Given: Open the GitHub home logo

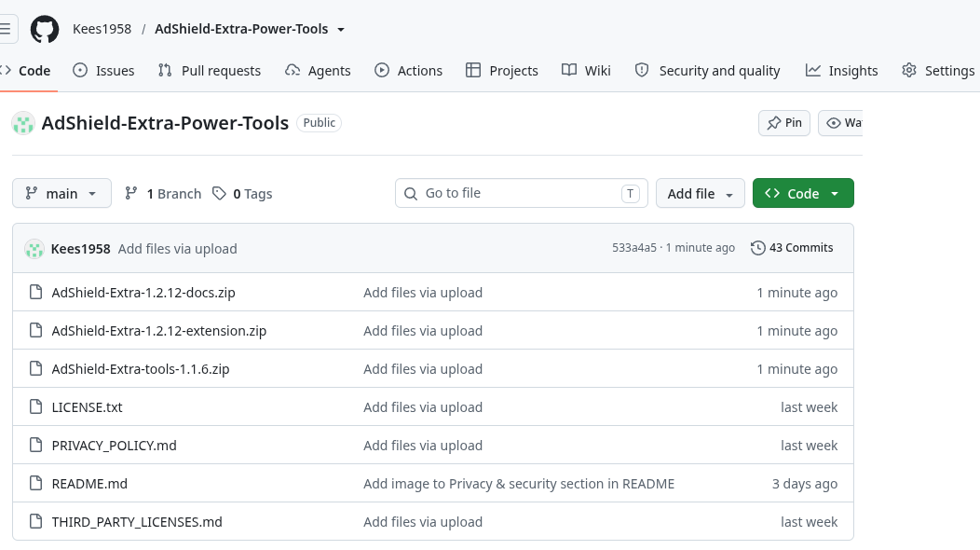Looking at the screenshot, I should [45, 30].
